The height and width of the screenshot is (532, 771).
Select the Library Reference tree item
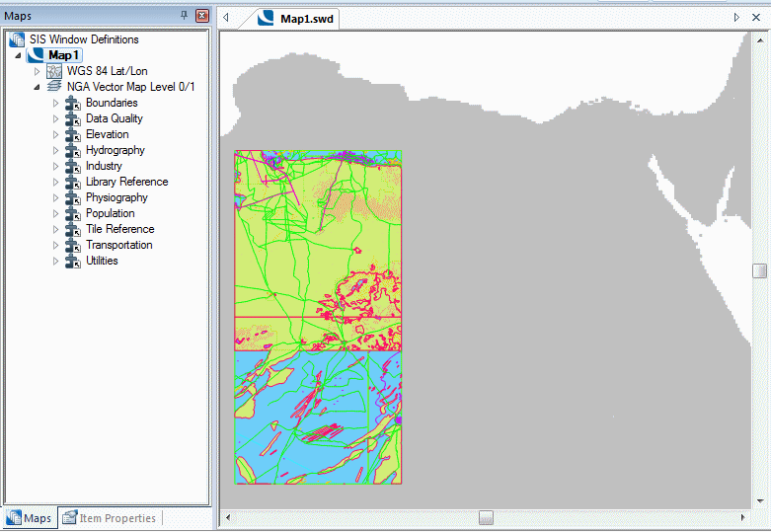126,182
